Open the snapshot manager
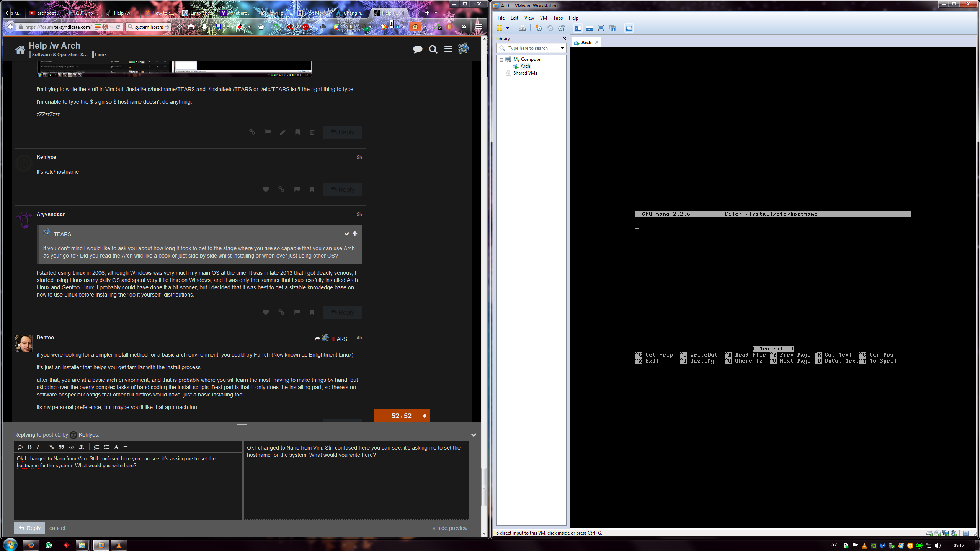 click(x=561, y=28)
